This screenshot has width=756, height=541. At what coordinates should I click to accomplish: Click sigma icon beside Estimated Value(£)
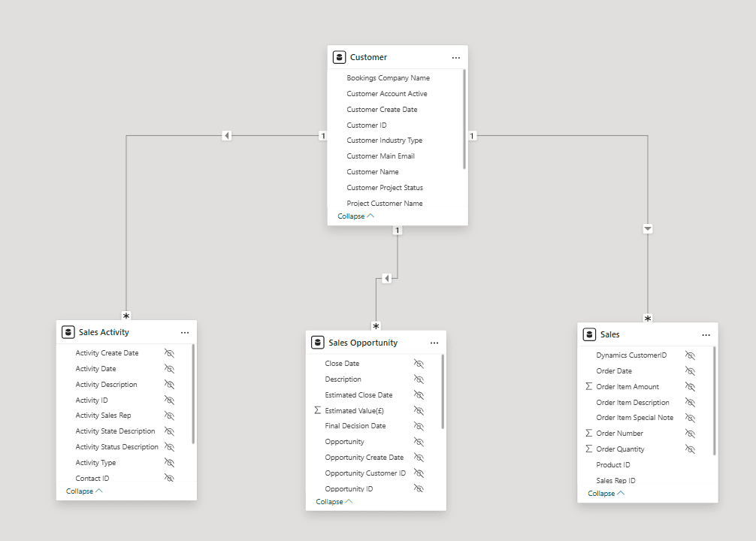click(317, 410)
